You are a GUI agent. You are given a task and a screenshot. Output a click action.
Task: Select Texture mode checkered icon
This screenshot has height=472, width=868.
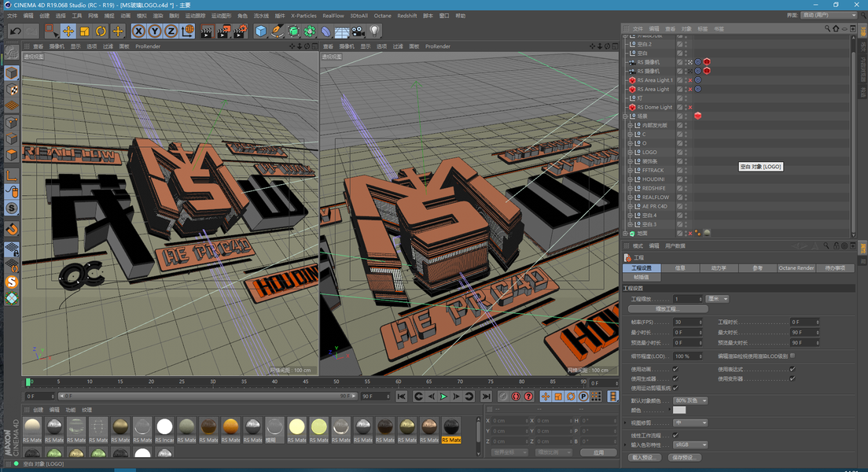pyautogui.click(x=12, y=89)
